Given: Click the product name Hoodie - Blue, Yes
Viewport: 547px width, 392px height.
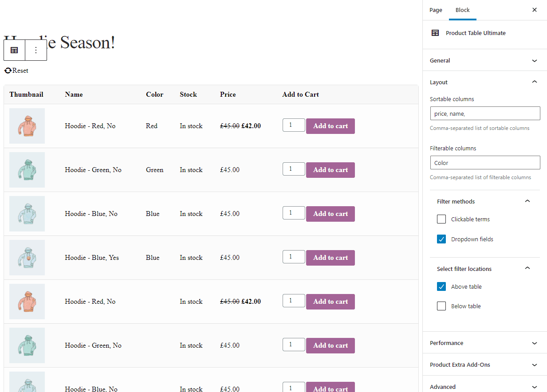Looking at the screenshot, I should (92, 258).
